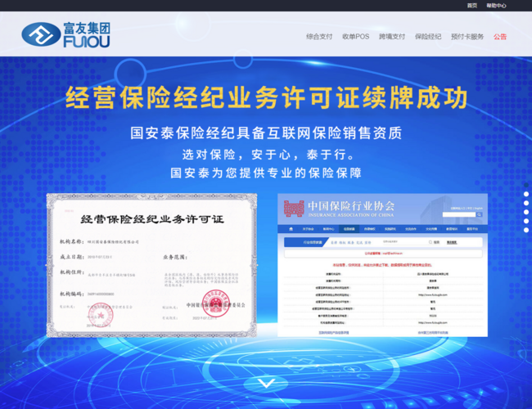Switch to the fifth carousel dot

pos(526,230)
